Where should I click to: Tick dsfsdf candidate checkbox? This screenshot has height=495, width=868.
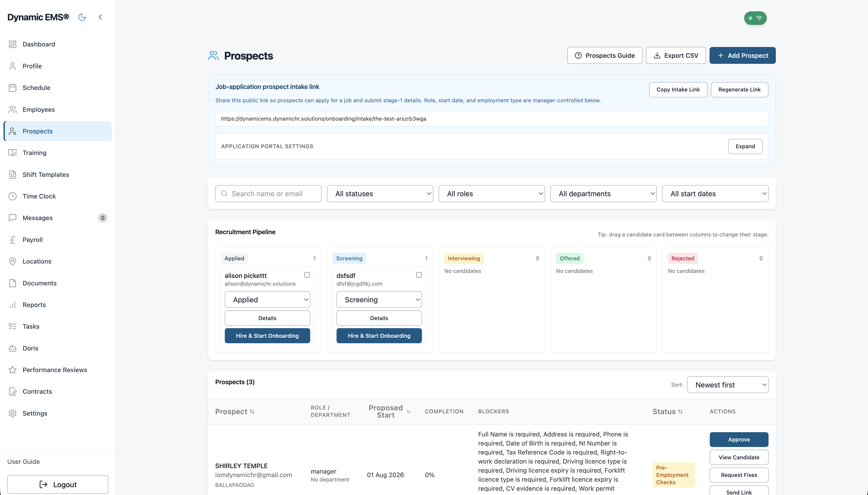(419, 275)
